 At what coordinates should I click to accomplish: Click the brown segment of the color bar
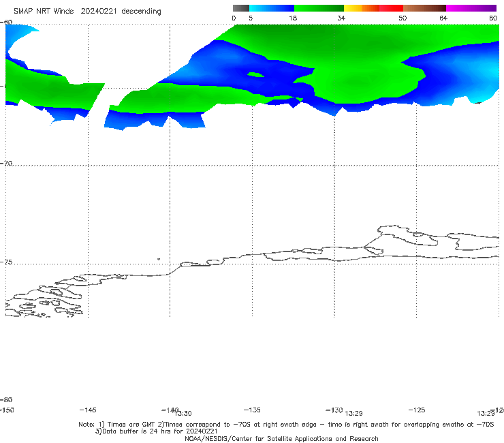(x=424, y=8)
